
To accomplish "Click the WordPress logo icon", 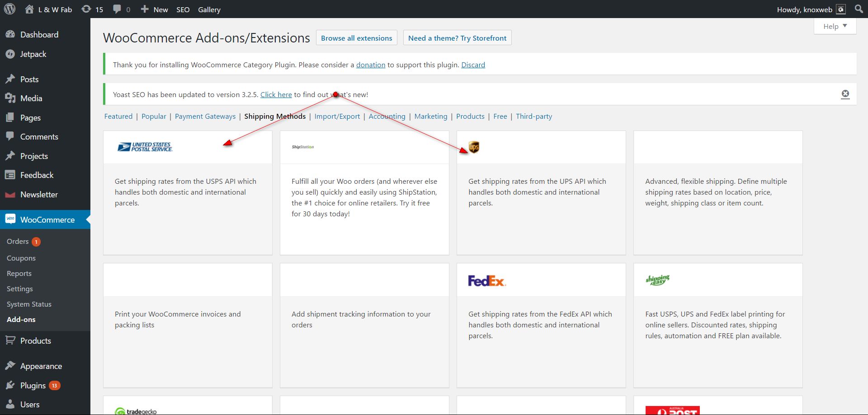I will click(x=9, y=9).
